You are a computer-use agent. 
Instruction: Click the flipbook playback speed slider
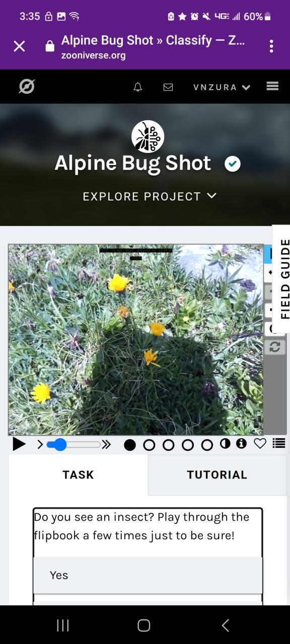pyautogui.click(x=74, y=445)
